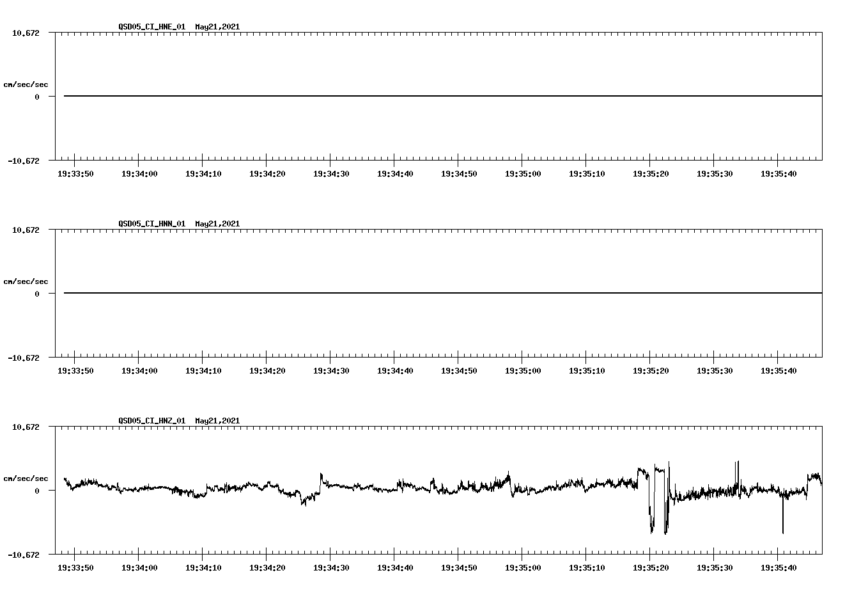Click the 19:35:00 timestamp under the HNN trace
868x591 pixels.
click(x=524, y=370)
